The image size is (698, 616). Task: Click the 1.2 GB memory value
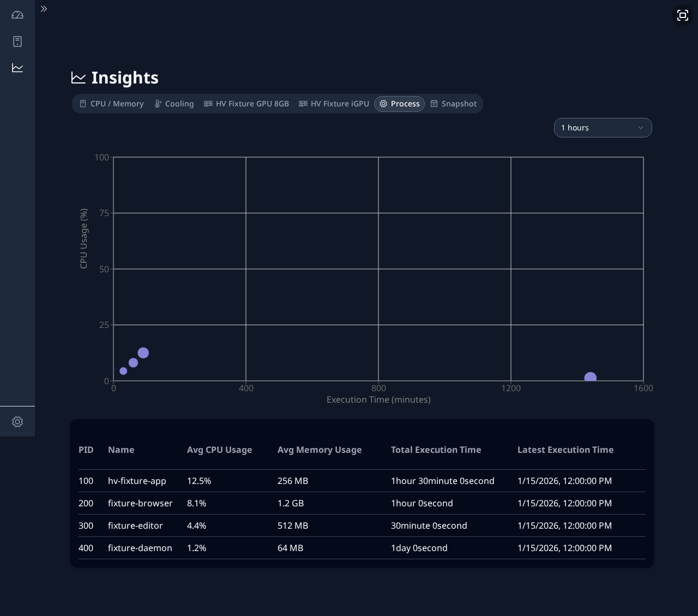291,504
